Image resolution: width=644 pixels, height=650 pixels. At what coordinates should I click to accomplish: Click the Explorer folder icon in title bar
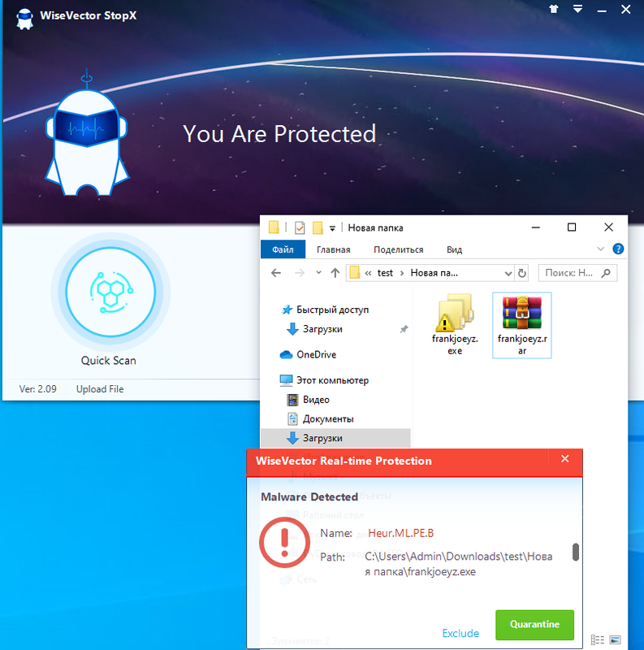tap(274, 227)
